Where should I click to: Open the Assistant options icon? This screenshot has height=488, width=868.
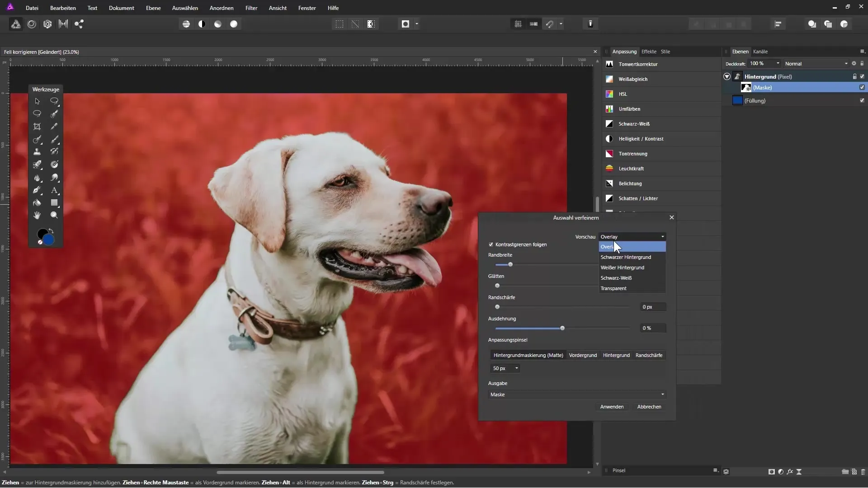pos(590,24)
